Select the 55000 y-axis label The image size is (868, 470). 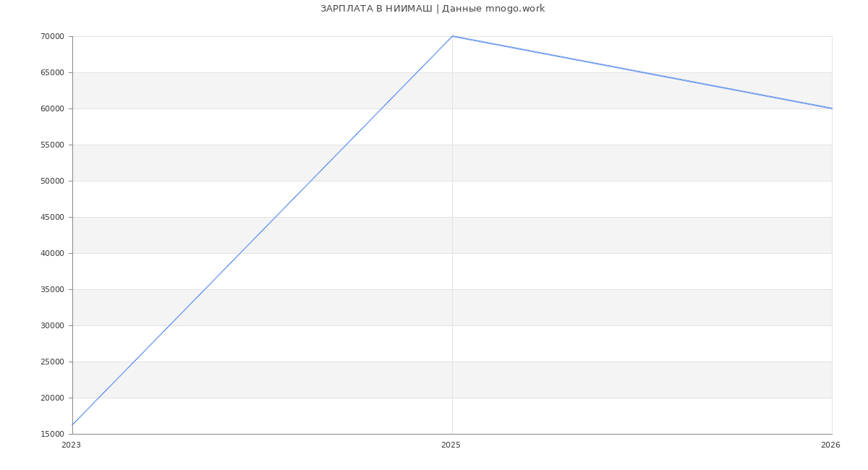pyautogui.click(x=52, y=145)
